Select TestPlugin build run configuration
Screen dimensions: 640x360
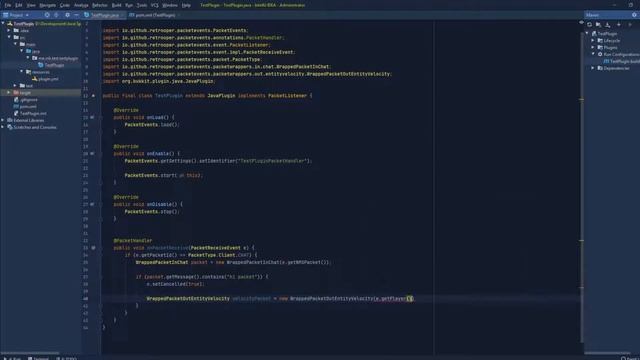click(x=621, y=61)
